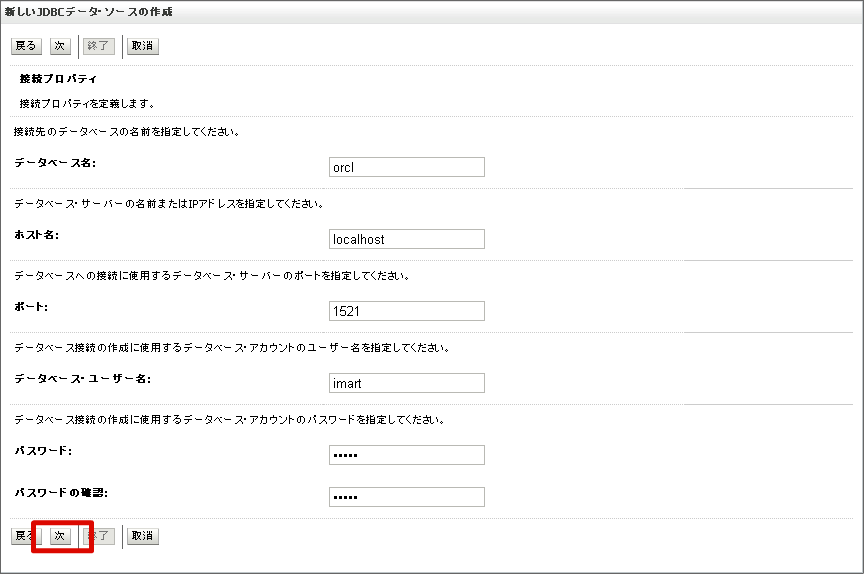Focus the パスワード input field
The width and height of the screenshot is (864, 574).
pos(406,455)
